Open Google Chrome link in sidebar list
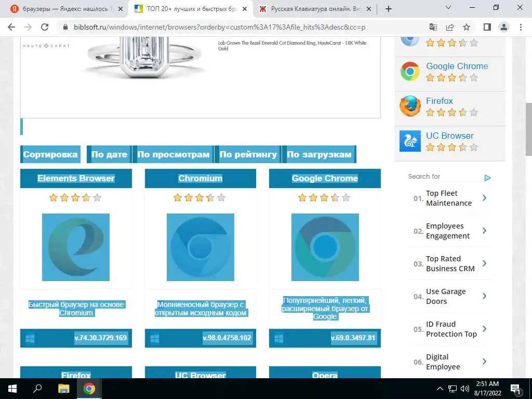Screen dimensions: 532x399 pos(457,66)
